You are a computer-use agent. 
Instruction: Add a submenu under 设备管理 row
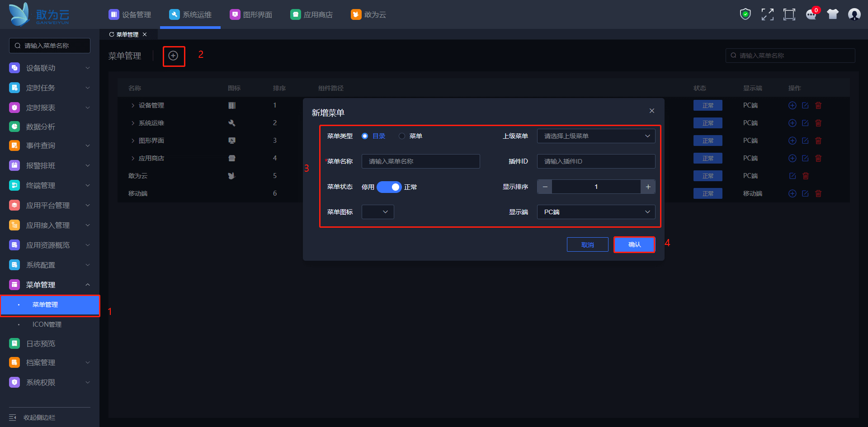click(793, 105)
